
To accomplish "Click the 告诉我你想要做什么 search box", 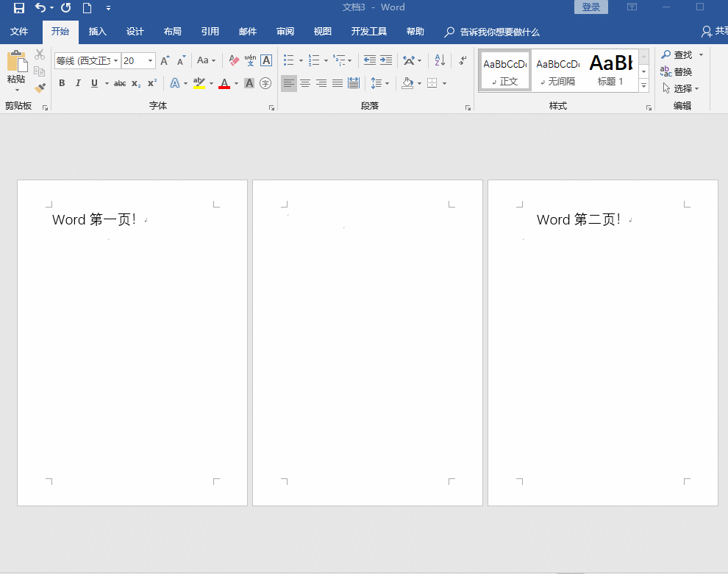I will [499, 32].
